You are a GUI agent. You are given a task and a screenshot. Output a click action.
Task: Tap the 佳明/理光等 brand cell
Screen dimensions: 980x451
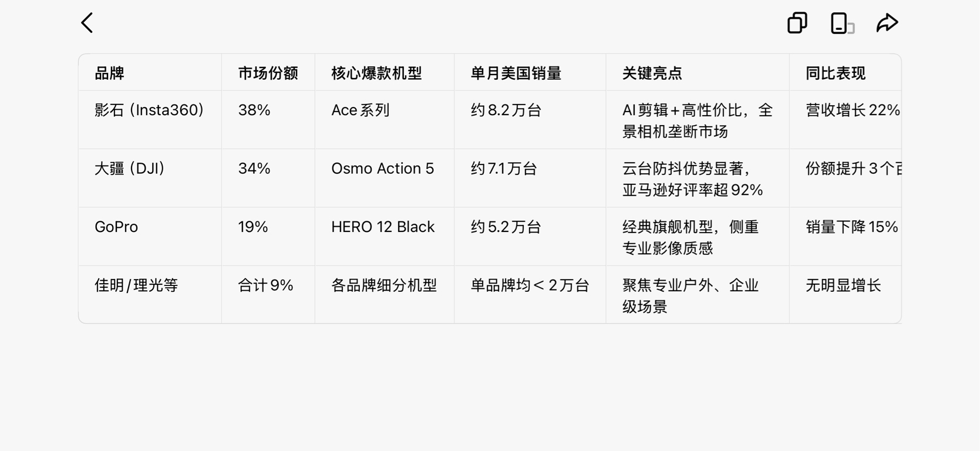136,285
